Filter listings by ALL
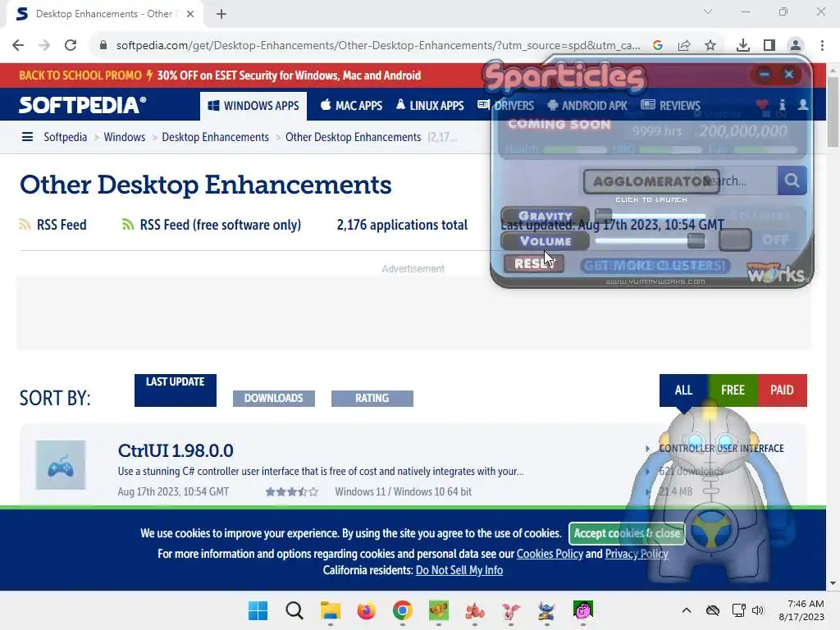The image size is (840, 630). 683,390
